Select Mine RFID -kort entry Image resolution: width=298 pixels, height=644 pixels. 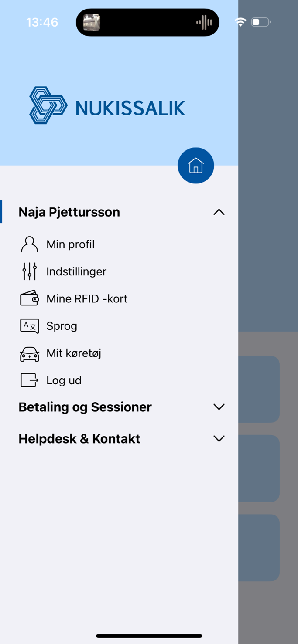click(x=87, y=299)
